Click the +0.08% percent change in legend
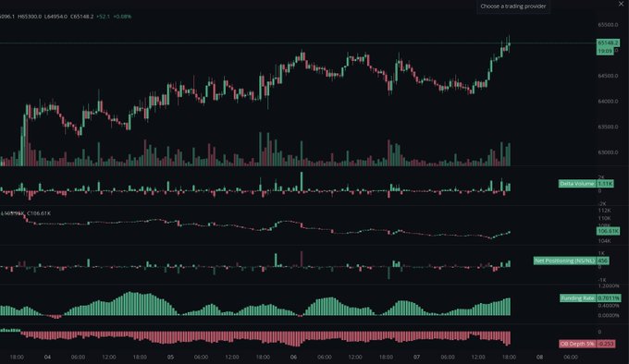The image size is (629, 364). pos(122,17)
